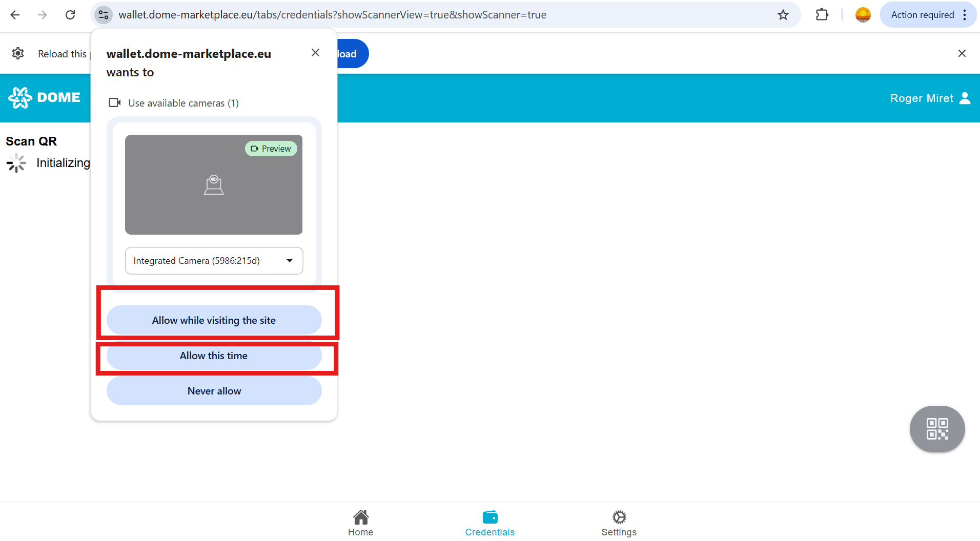
Task: Reload the page using the refresh icon
Action: point(70,15)
